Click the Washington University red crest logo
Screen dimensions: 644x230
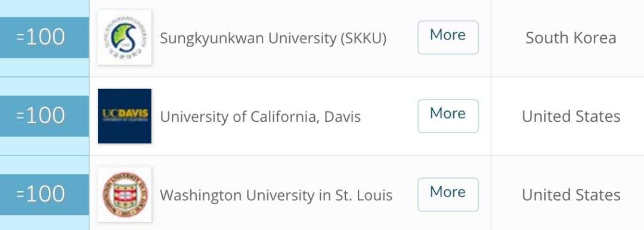tap(125, 195)
